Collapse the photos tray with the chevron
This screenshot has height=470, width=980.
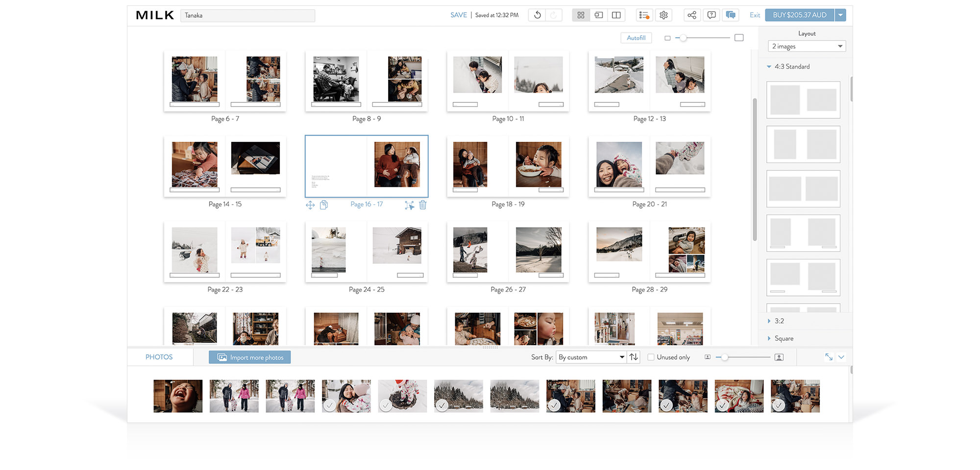(841, 357)
